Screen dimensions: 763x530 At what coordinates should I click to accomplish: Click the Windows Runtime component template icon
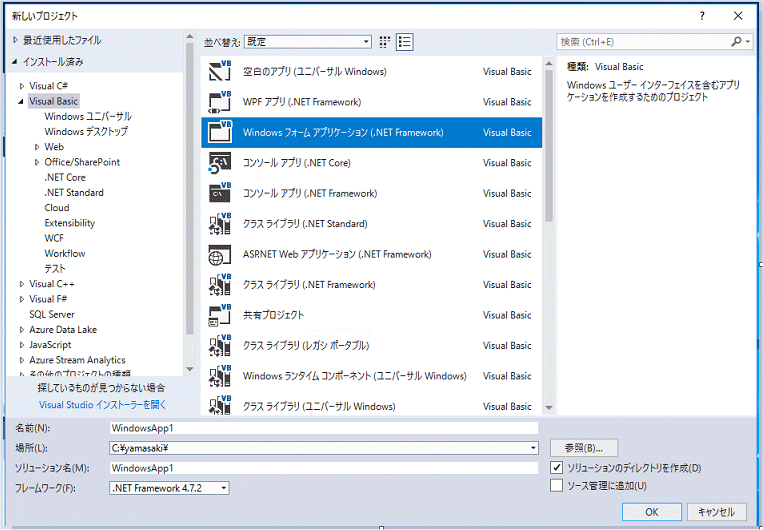pos(219,376)
